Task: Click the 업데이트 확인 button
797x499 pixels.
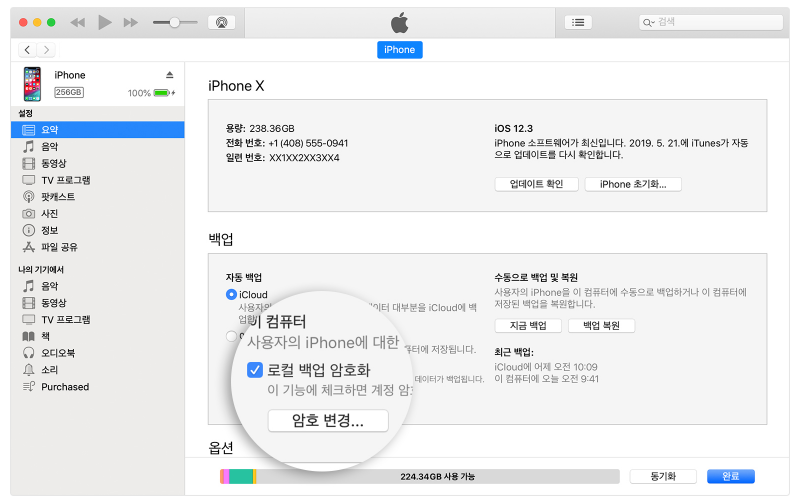Action: click(536, 184)
